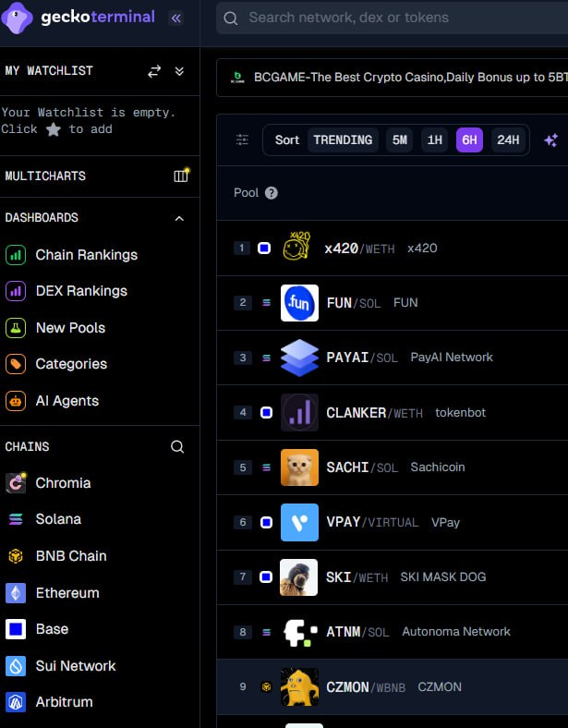Open the BCGAME crypto casino banner
568x728 pixels.
393,78
